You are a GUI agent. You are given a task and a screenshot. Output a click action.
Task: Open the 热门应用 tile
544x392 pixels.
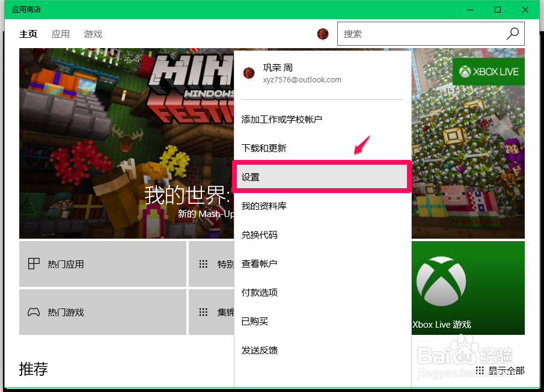click(x=103, y=264)
